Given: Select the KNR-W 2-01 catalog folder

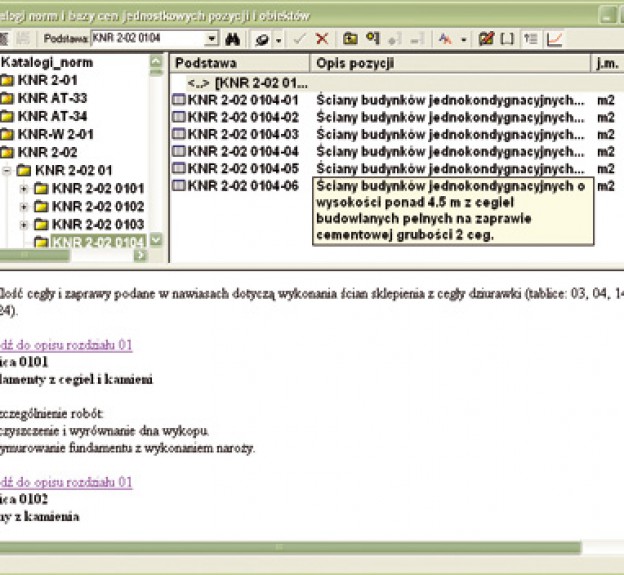Looking at the screenshot, I should [55, 135].
